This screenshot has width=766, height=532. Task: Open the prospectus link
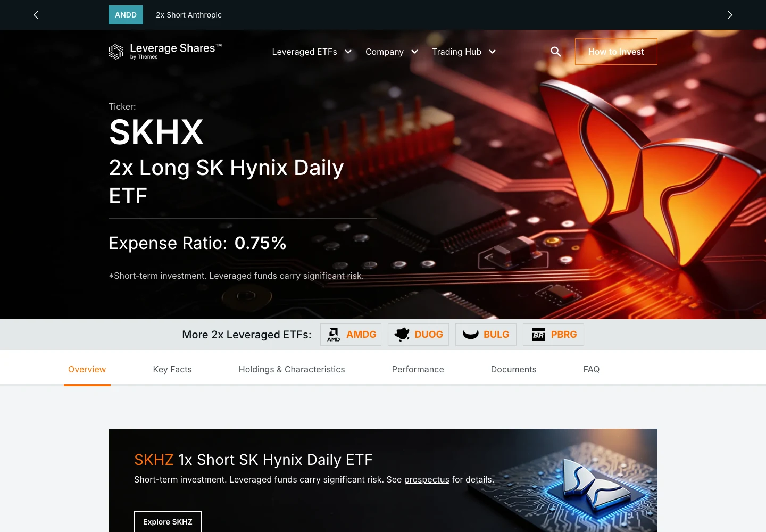(427, 479)
